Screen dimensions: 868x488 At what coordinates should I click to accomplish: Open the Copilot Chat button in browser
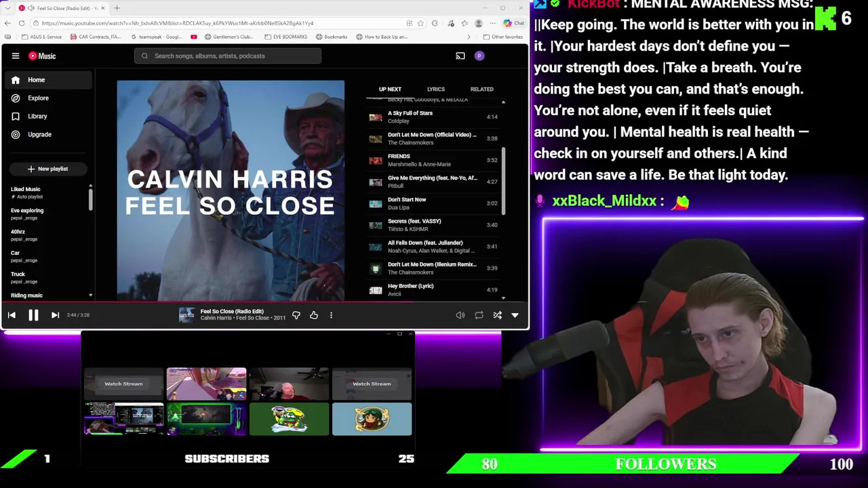514,23
